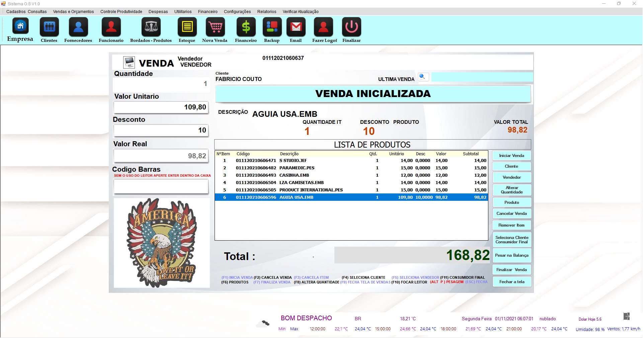
Task: Open the Financeiro dollar icon
Action: point(246,27)
